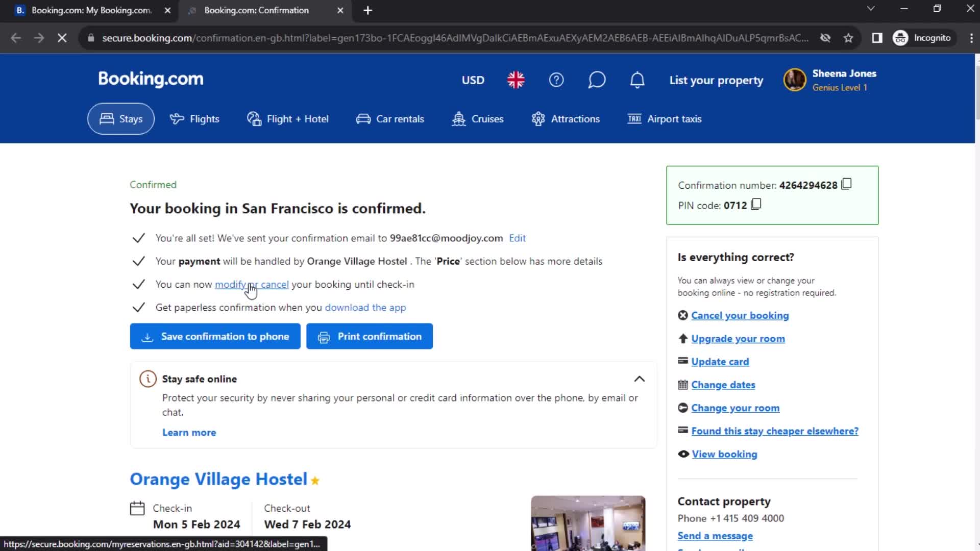Open the currency selector USD
Viewport: 980px width, 551px height.
click(473, 80)
